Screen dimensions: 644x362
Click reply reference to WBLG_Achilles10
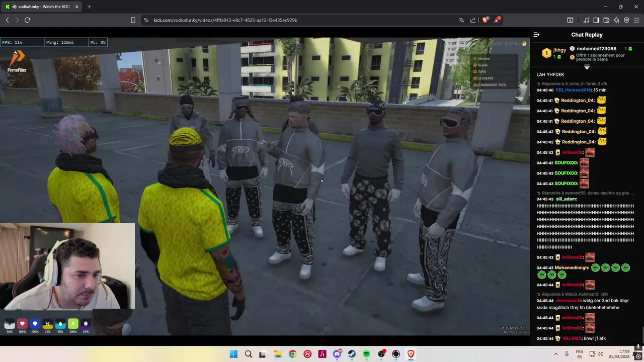coord(573,294)
